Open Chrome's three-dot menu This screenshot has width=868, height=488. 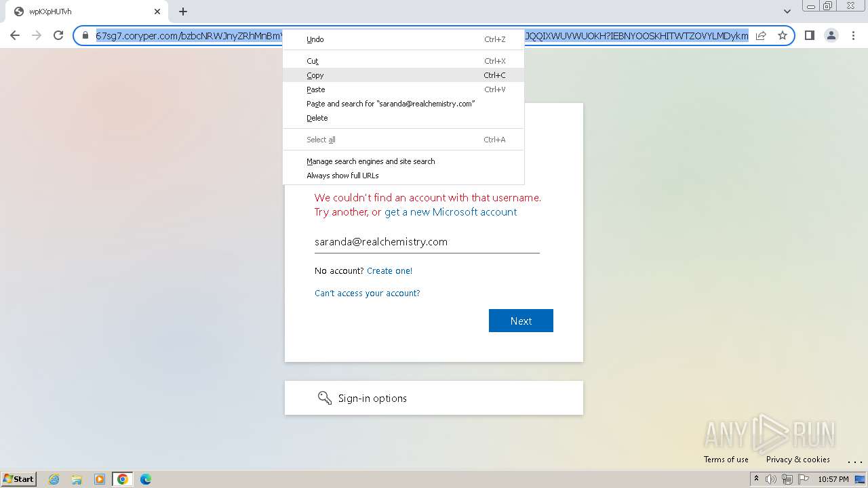click(852, 35)
